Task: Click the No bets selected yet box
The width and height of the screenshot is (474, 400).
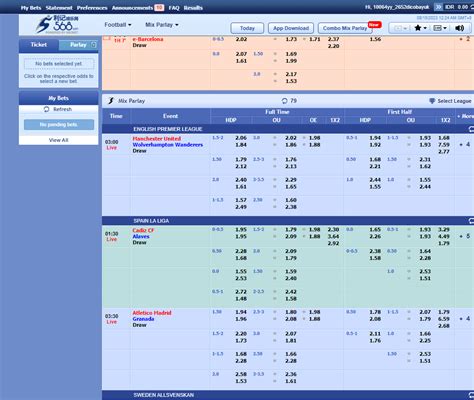Action: [59, 63]
